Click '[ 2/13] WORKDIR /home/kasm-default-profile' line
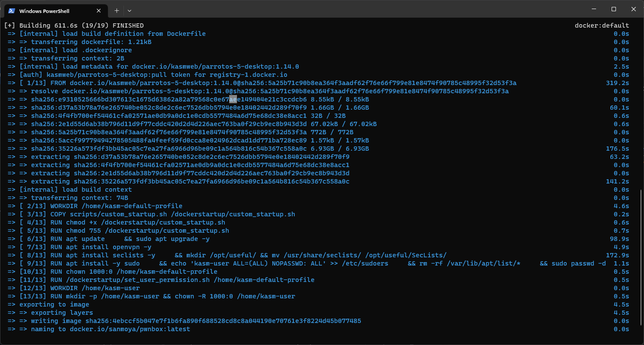 pos(95,206)
